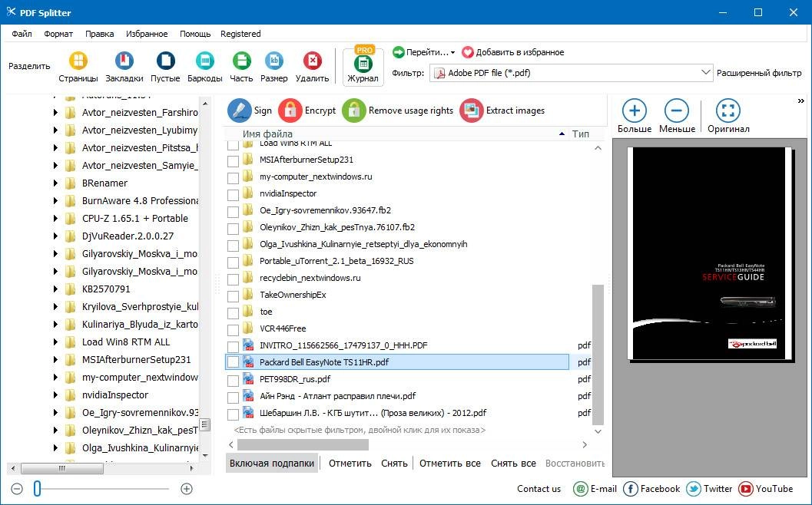Image resolution: width=812 pixels, height=505 pixels.
Task: Expand BurnAware 4.8 Professional tree folder
Action: pyautogui.click(x=55, y=201)
